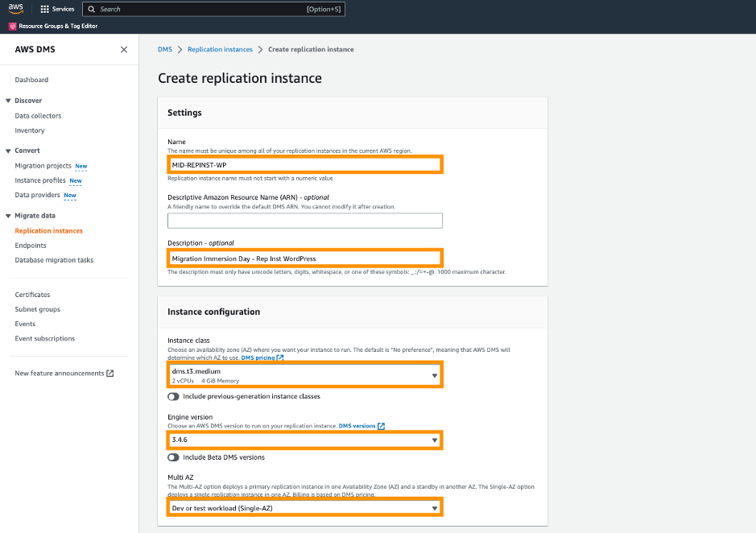
Task: Open the Services grid menu
Action: [x=45, y=9]
